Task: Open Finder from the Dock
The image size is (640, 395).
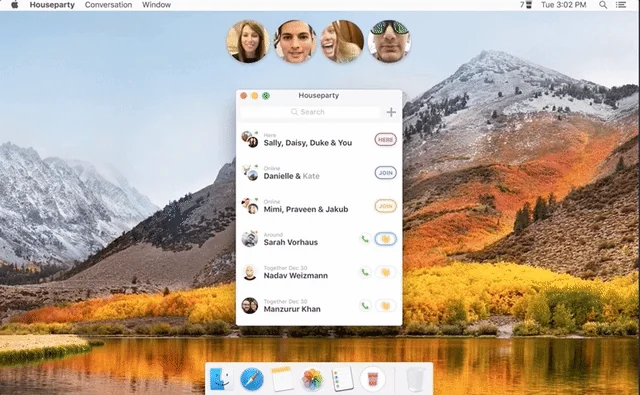Action: (x=221, y=379)
